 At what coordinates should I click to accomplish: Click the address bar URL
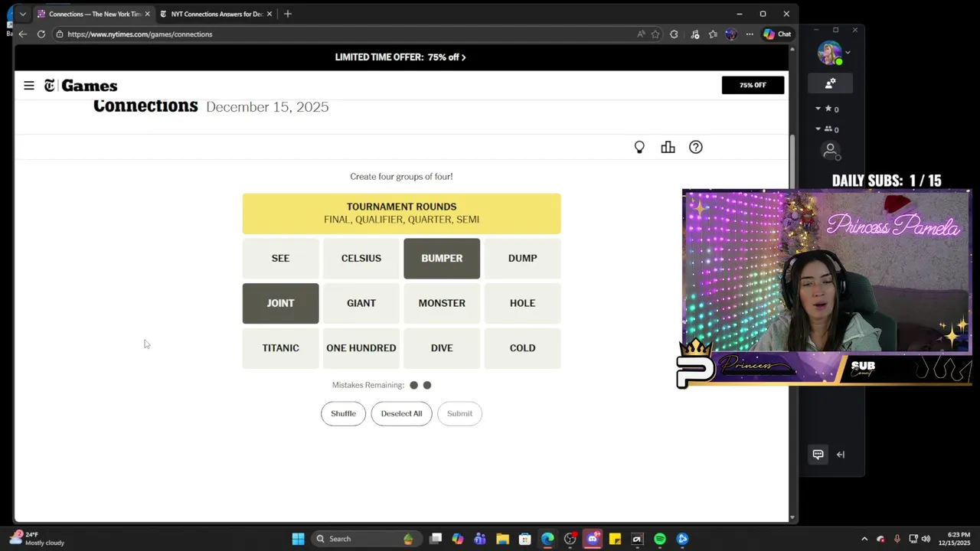(139, 34)
